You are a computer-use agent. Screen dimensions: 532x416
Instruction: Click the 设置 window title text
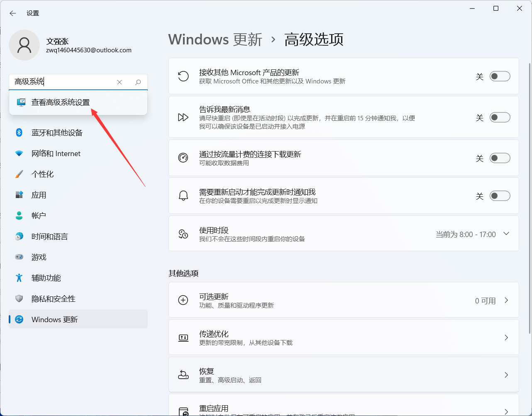pos(33,13)
